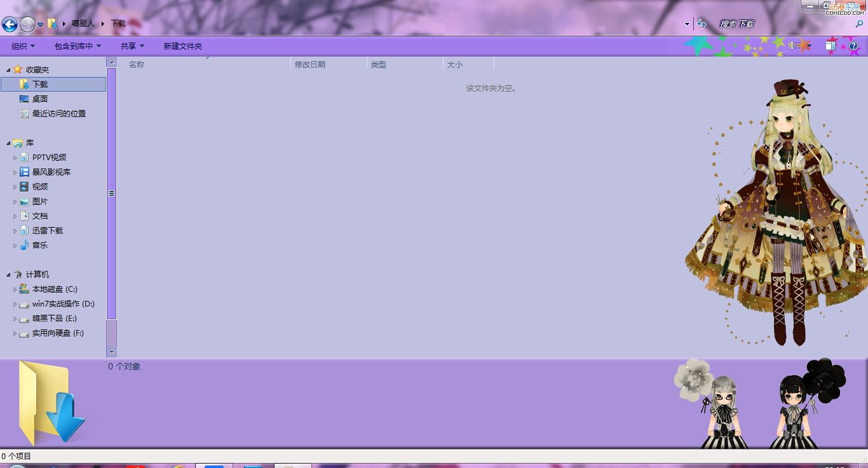Refresh the current folder view

coord(702,24)
